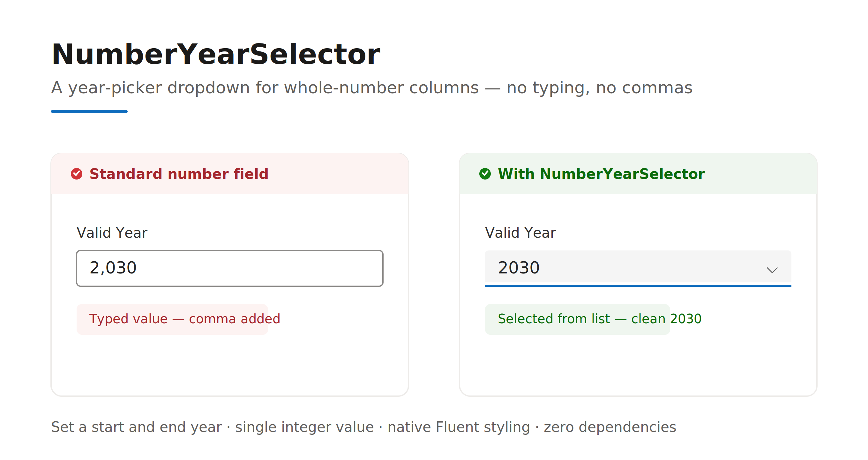Viewport: 868px width, 460px height.
Task: Click the blue accent bar under the subtitle
Action: 89,111
